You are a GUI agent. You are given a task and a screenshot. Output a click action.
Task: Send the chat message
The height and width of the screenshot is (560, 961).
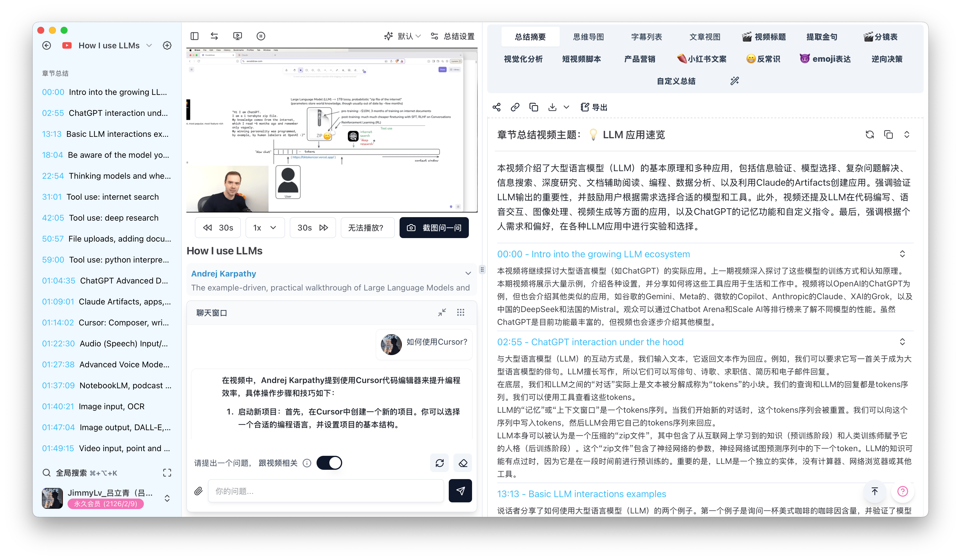tap(460, 491)
